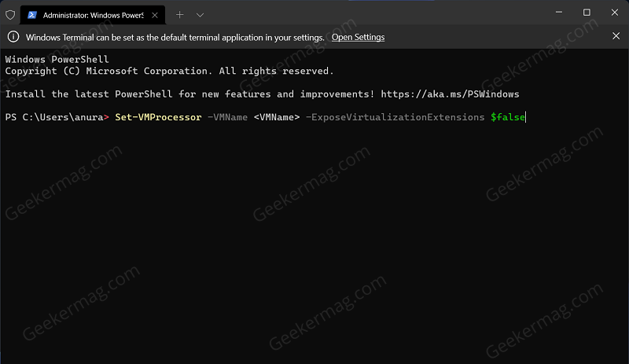Click the info icon in the notification bar
629x364 pixels.
tap(13, 37)
